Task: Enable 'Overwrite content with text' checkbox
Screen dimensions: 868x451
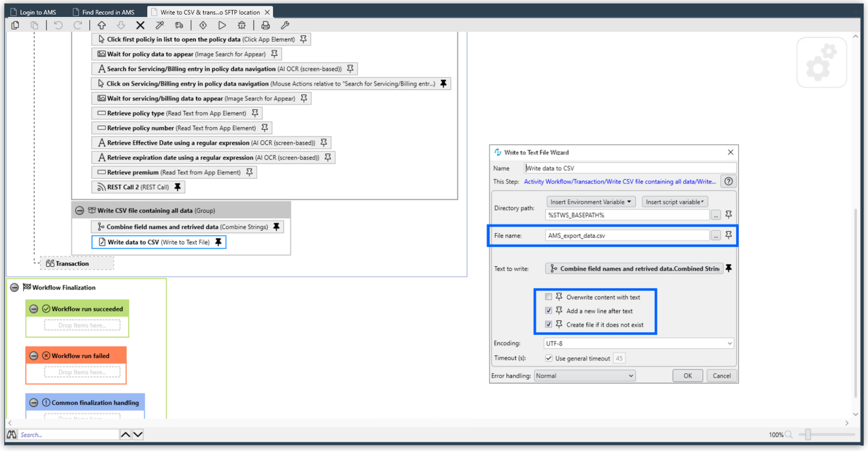Action: tap(549, 297)
